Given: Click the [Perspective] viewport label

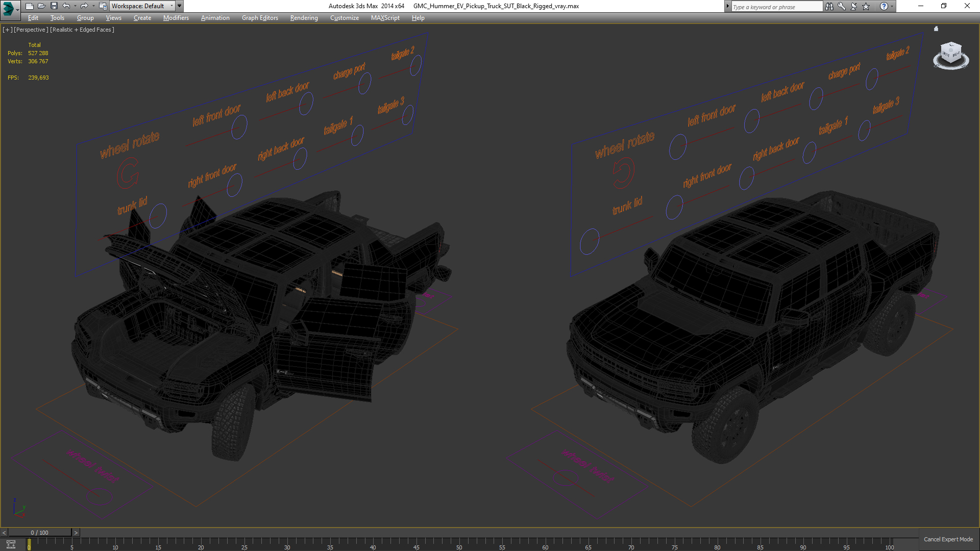Looking at the screenshot, I should 31,30.
